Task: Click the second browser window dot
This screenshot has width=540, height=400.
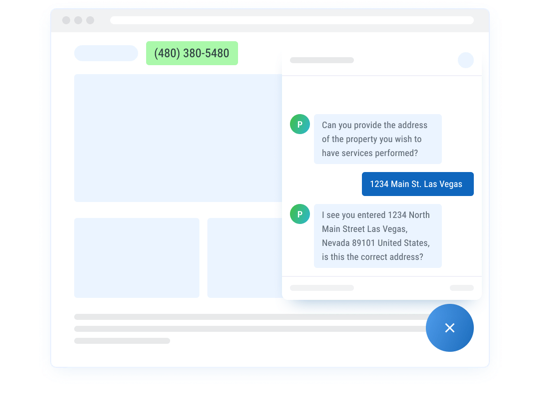Action: 78,20
